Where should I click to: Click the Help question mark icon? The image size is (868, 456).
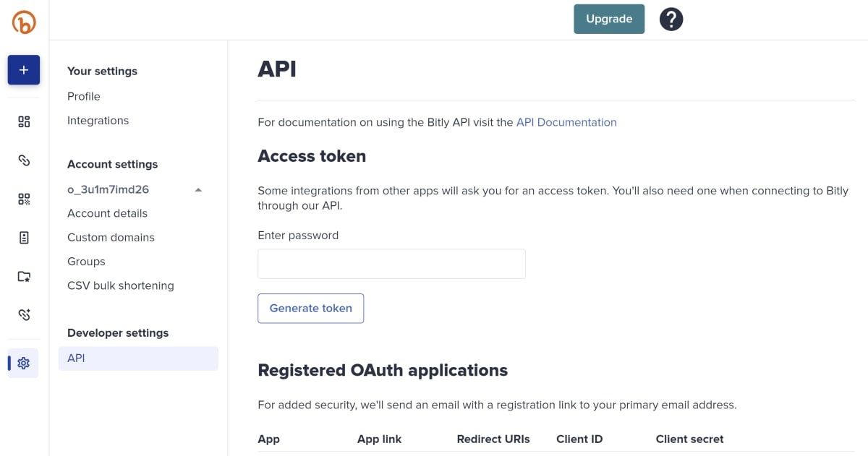671,19
